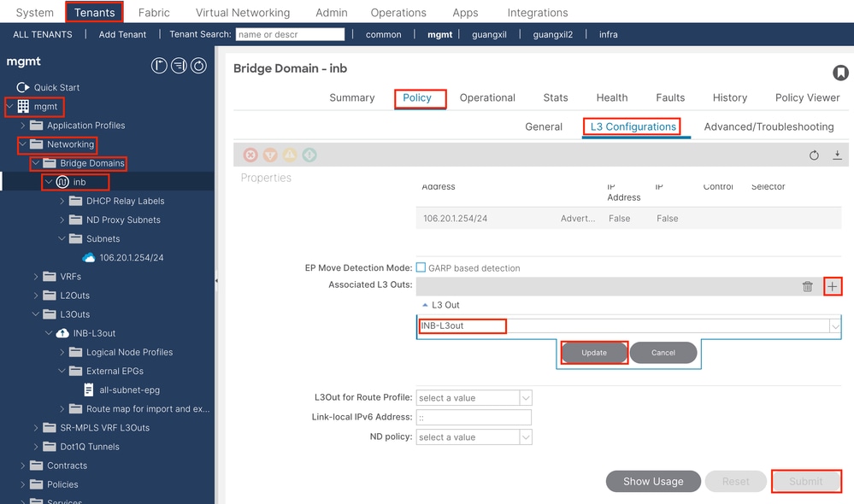Refresh the Bridge Domain properties

[814, 155]
